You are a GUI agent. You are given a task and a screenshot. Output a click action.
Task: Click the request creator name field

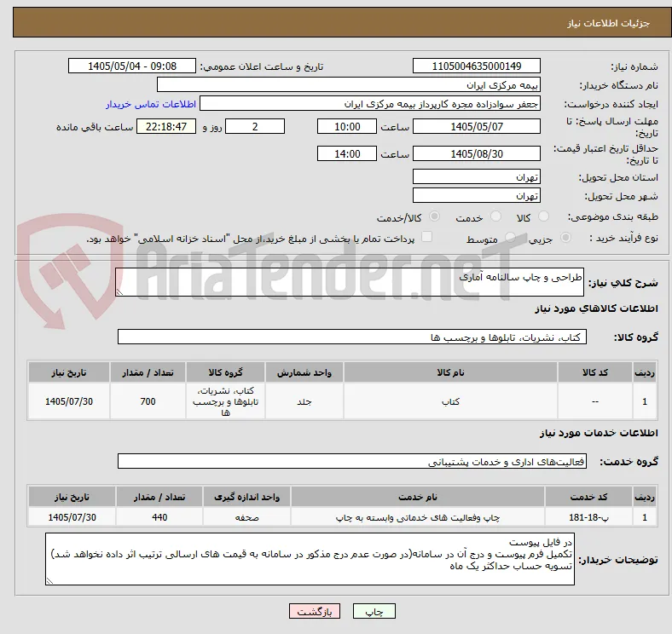[x=370, y=104]
